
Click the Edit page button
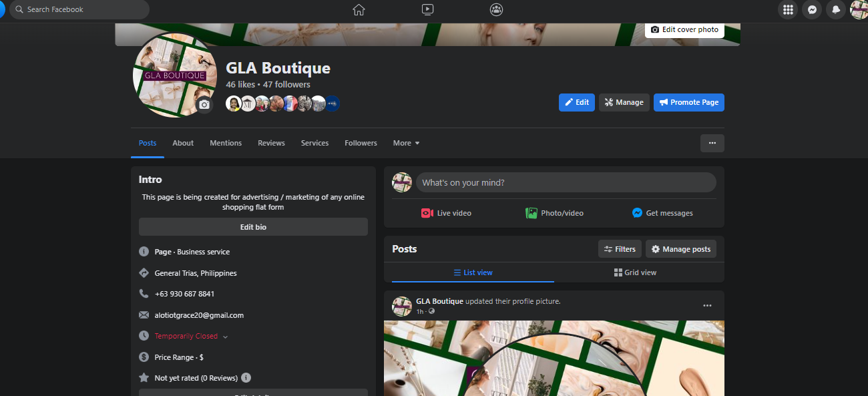[x=577, y=102]
